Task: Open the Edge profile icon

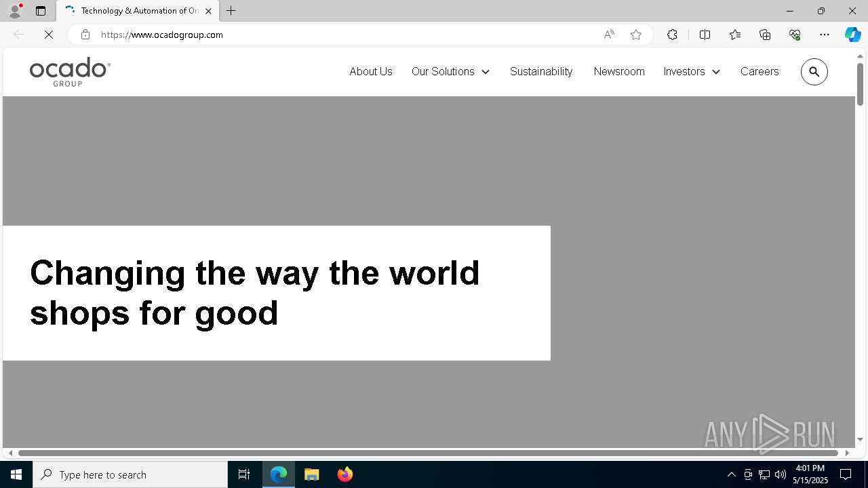Action: (15, 11)
